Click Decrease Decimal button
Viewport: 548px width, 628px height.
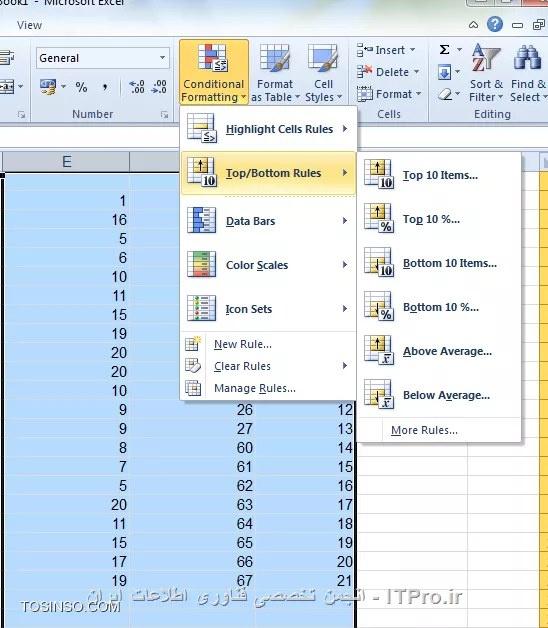pyautogui.click(x=159, y=87)
